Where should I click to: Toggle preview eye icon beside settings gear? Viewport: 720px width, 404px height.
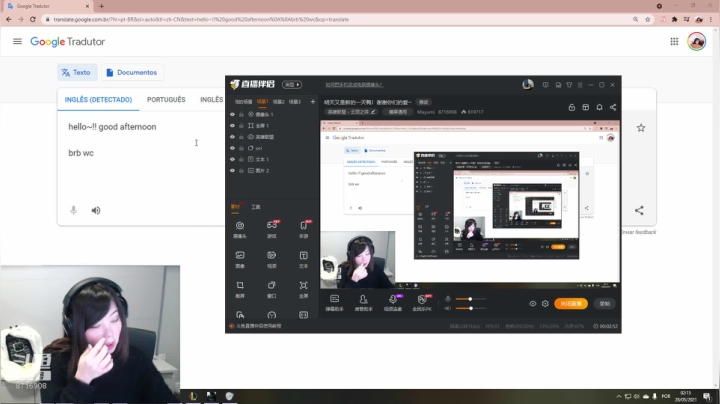[x=533, y=303]
